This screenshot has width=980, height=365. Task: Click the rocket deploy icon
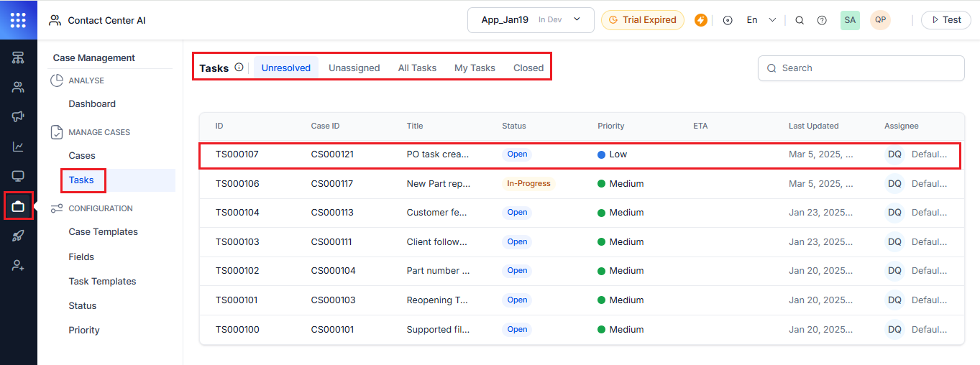pyautogui.click(x=18, y=236)
